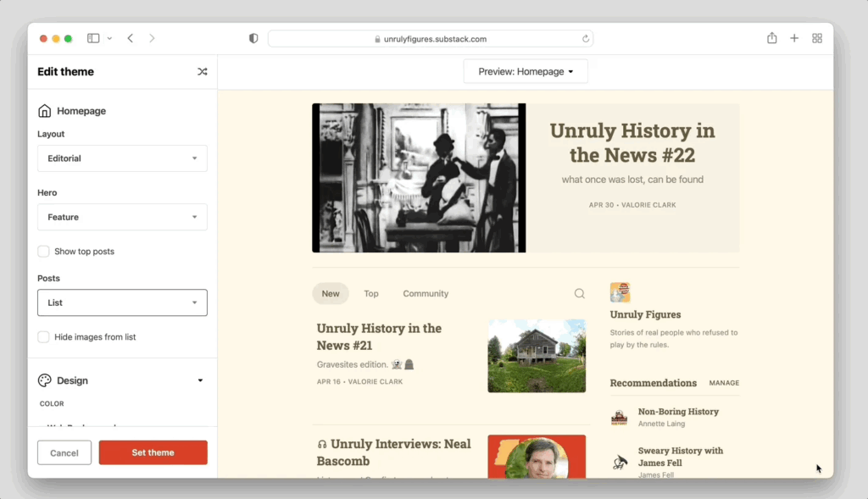Open a new tab with plus icon
Viewport: 868px width, 499px height.
click(794, 38)
